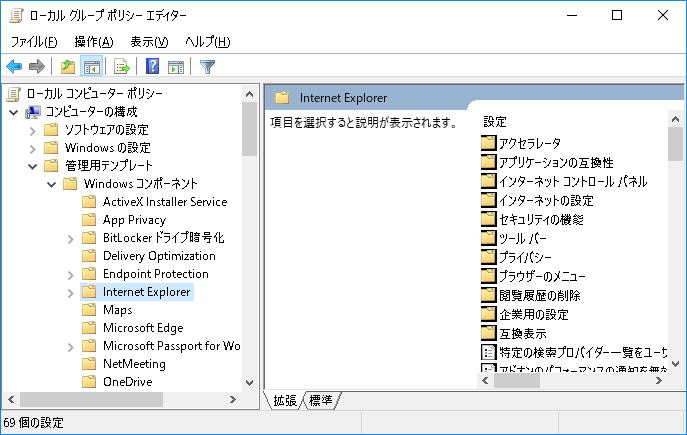This screenshot has width=687, height=435.
Task: Click the settings list scroll right arrow
Action: [659, 381]
